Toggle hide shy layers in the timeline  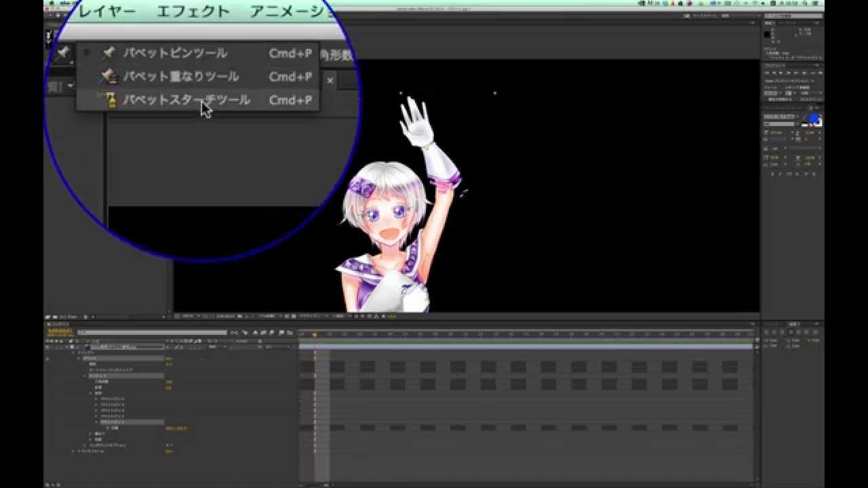[255, 333]
